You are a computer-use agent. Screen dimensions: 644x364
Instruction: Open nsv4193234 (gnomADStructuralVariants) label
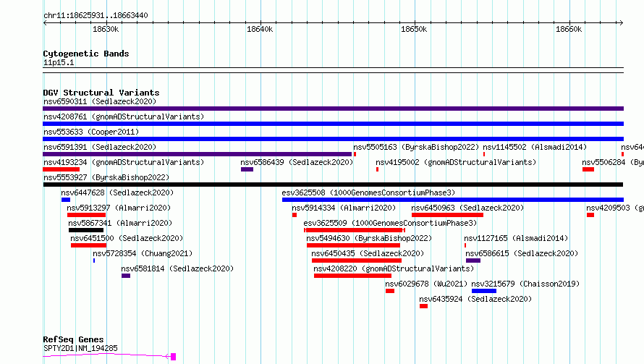(124, 162)
